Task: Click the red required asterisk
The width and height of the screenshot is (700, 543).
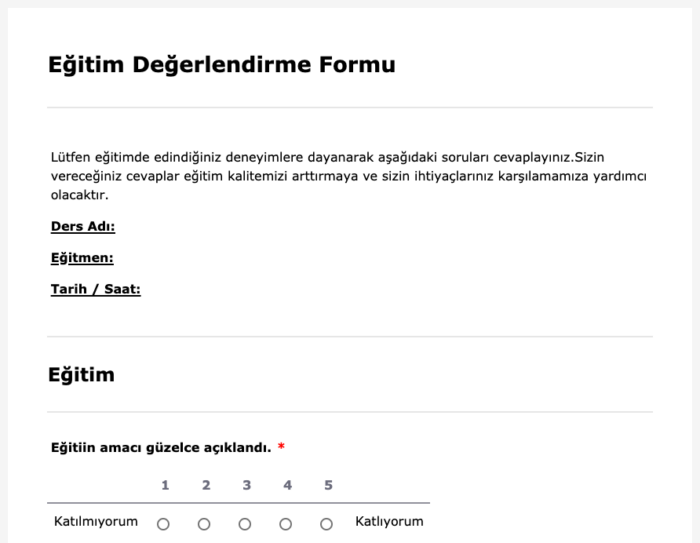Action: pos(282,447)
